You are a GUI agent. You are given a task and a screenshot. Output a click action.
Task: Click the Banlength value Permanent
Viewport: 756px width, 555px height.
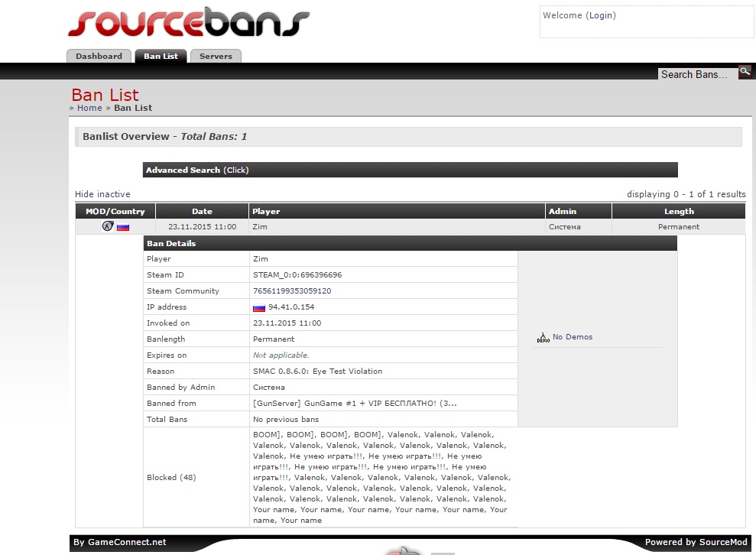point(274,339)
